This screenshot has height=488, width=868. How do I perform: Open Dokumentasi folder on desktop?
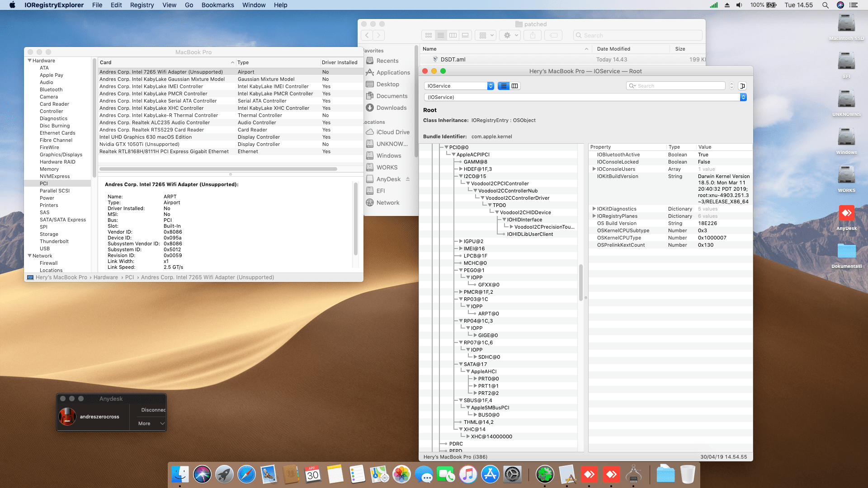(846, 255)
